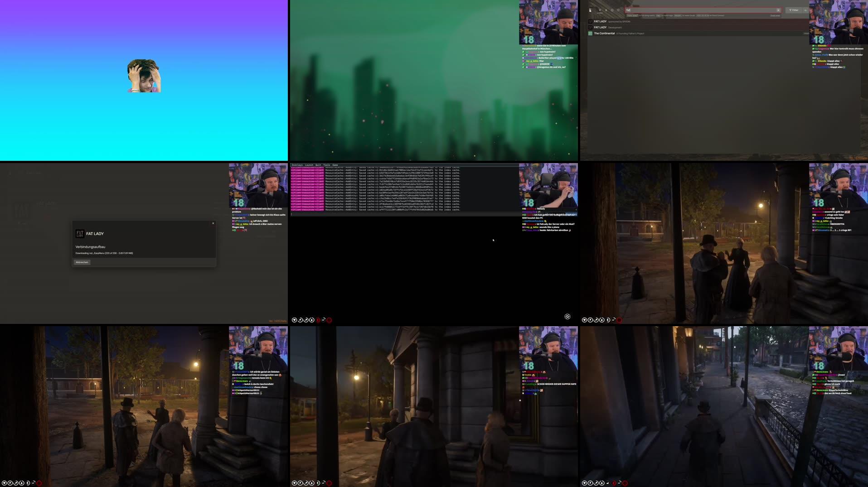Viewport: 868px width, 487px height.
Task: Open the Overlays menu in the console
Action: pyautogui.click(x=297, y=165)
